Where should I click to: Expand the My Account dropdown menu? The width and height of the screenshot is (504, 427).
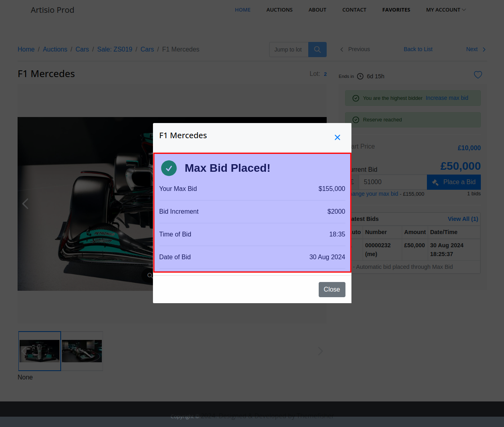point(446,10)
